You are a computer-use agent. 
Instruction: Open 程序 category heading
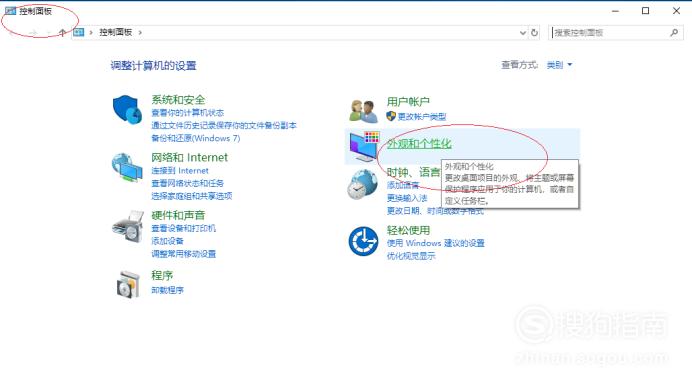point(162,275)
